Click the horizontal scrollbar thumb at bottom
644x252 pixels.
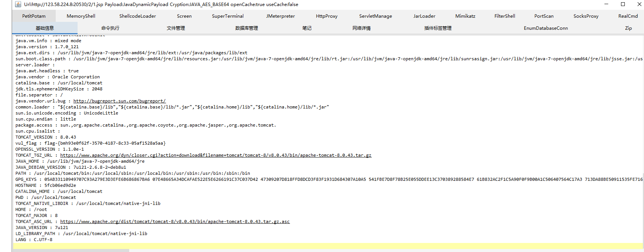pos(71,250)
